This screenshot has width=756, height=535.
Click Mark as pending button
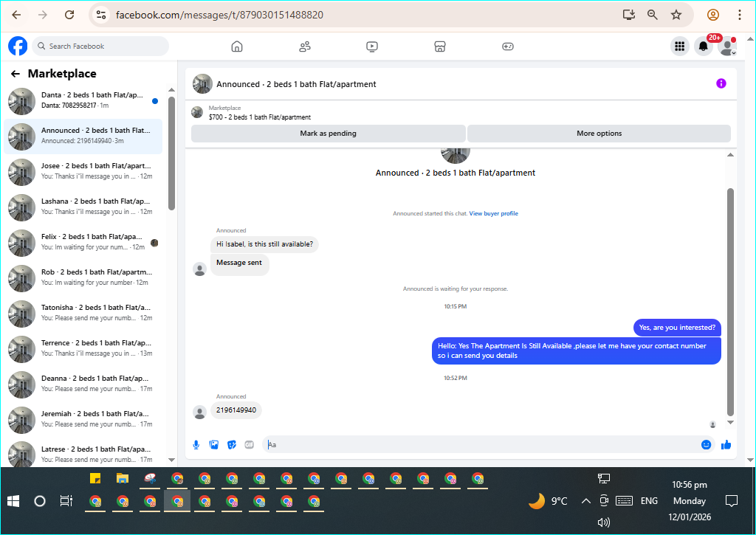click(329, 134)
